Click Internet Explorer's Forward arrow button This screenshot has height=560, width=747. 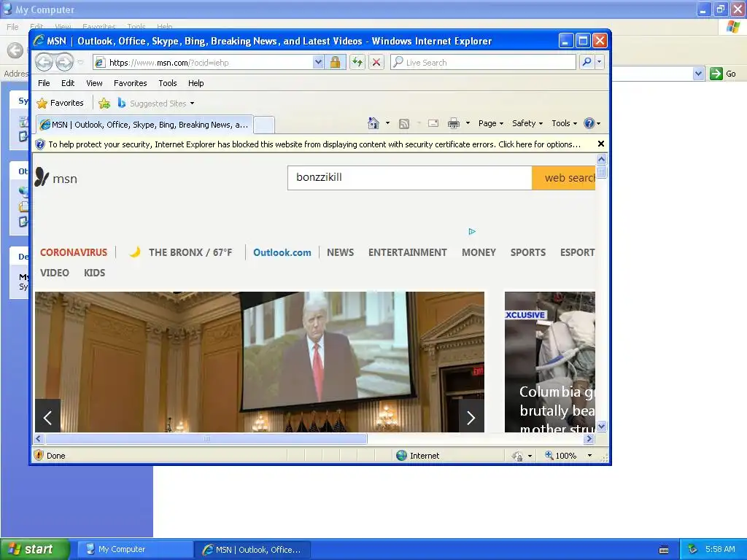(x=64, y=62)
